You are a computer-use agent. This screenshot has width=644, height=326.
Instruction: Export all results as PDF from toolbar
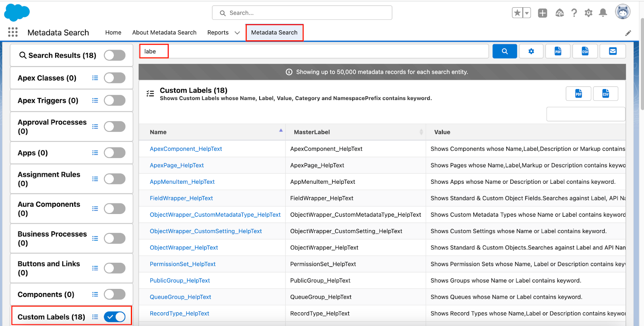[x=558, y=51]
